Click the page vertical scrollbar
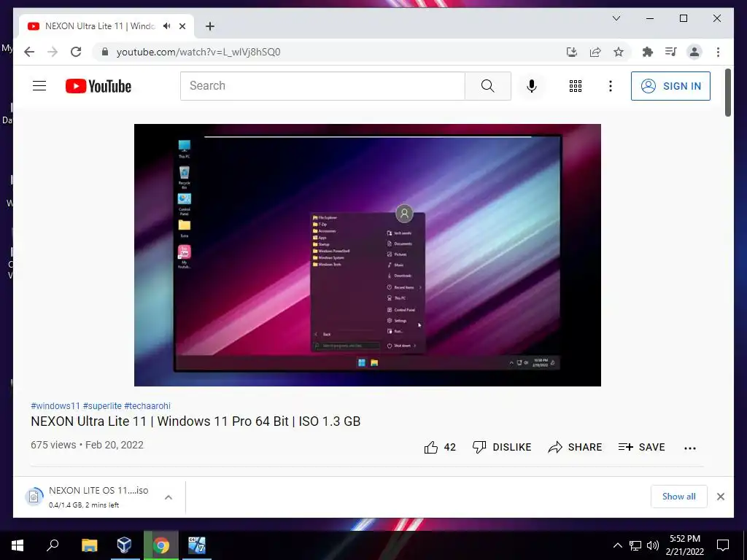Screen dimensions: 747x560 point(727,93)
